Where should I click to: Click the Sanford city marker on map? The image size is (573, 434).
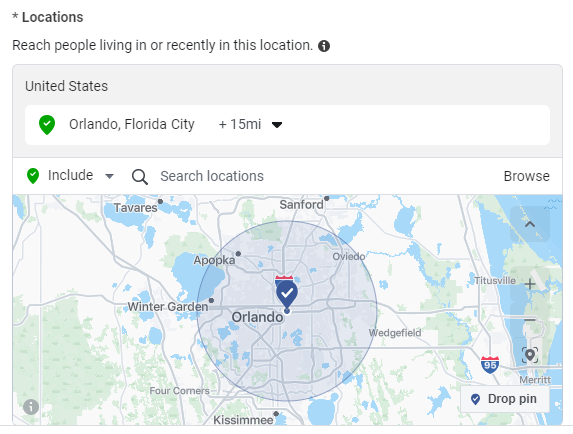pyautogui.click(x=327, y=198)
